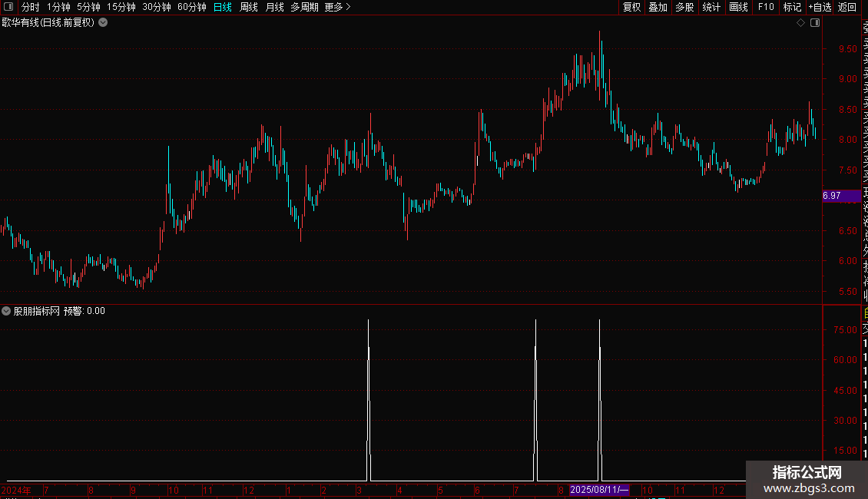The width and height of the screenshot is (868, 499).
Task: Click the 返回 back button
Action: [847, 7]
